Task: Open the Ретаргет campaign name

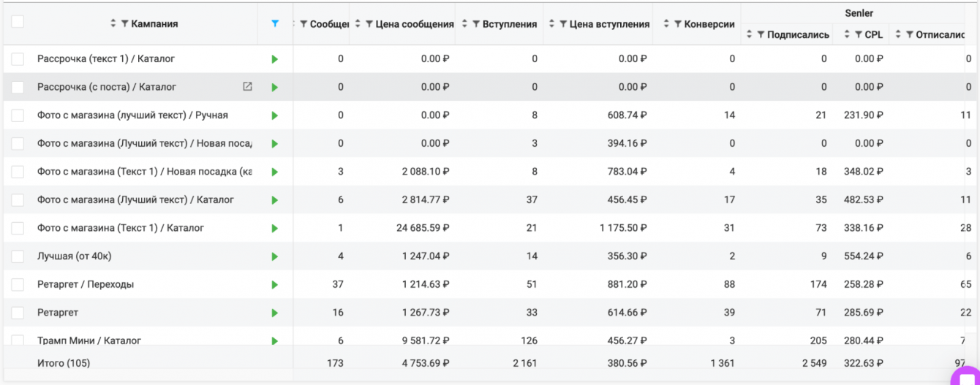Action: click(x=58, y=313)
